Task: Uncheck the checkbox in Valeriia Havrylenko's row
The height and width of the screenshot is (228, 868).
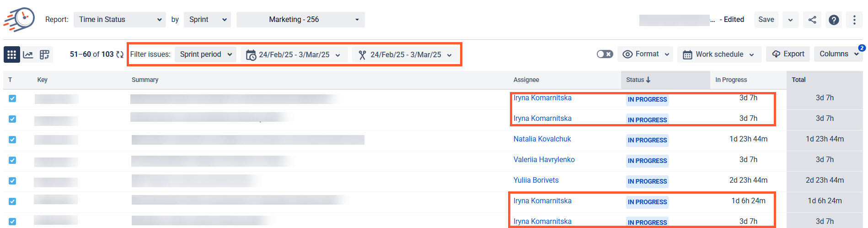Action: [x=12, y=160]
